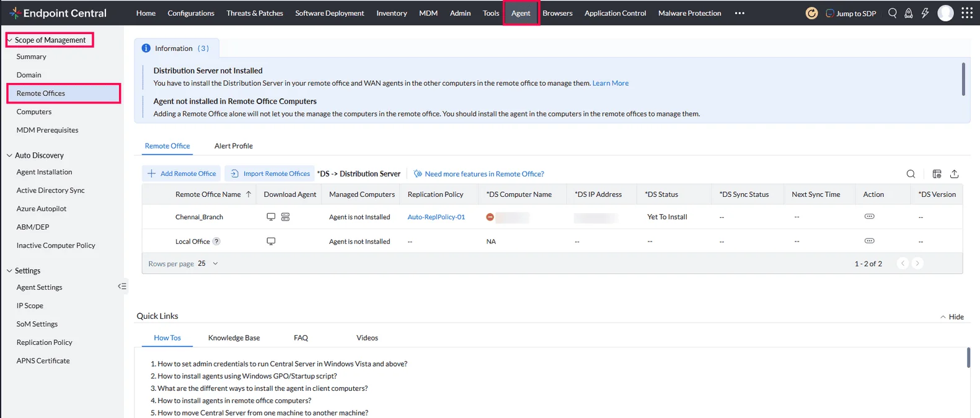
Task: Open How to install agents in remote office computers
Action: click(x=234, y=401)
